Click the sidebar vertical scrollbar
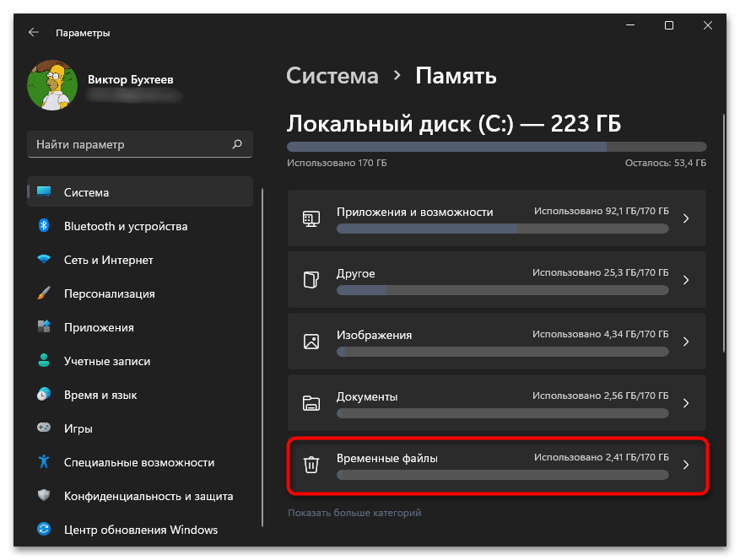The image size is (740, 560). pyautogui.click(x=262, y=357)
